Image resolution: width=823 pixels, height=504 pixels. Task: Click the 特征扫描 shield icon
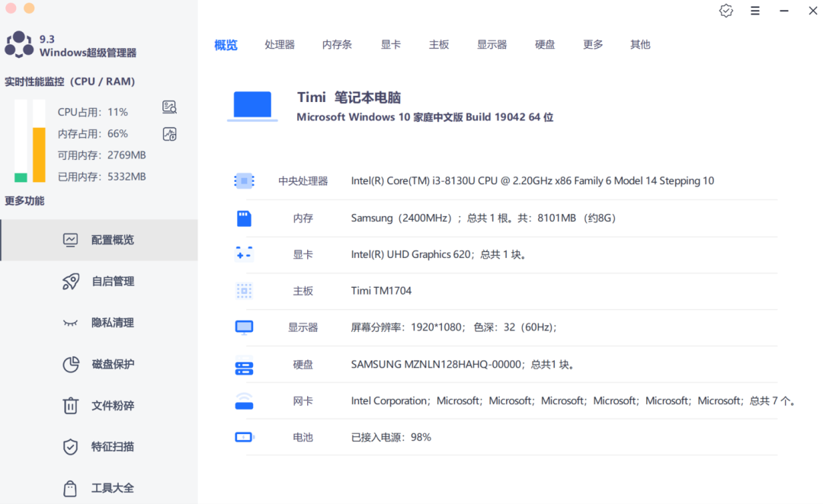tap(70, 447)
